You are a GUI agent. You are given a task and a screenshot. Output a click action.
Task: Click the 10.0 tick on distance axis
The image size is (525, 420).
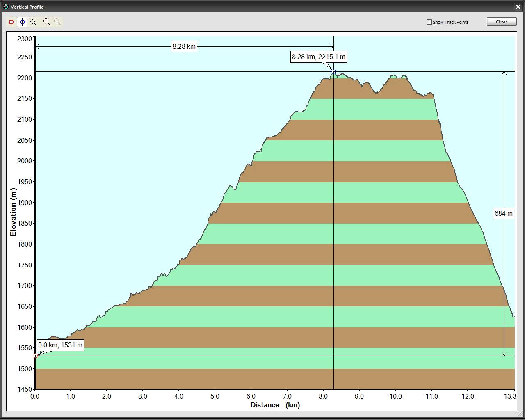[395, 396]
